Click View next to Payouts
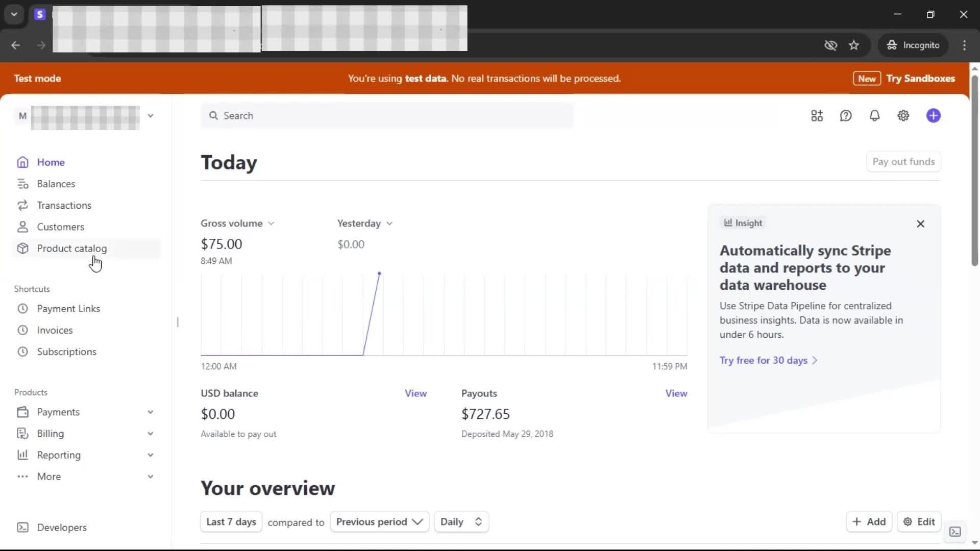This screenshot has height=551, width=980. pos(676,393)
